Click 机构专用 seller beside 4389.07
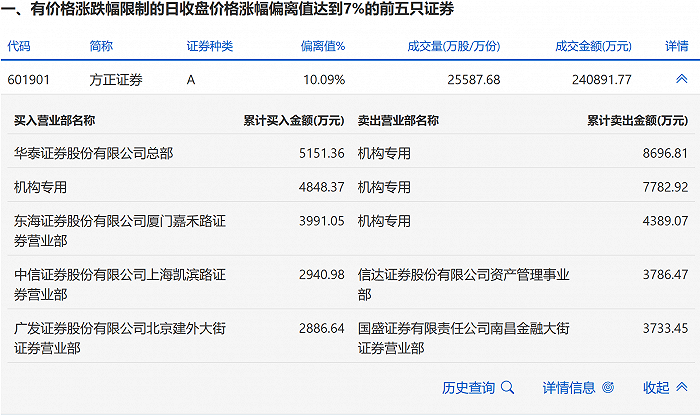 coord(384,221)
